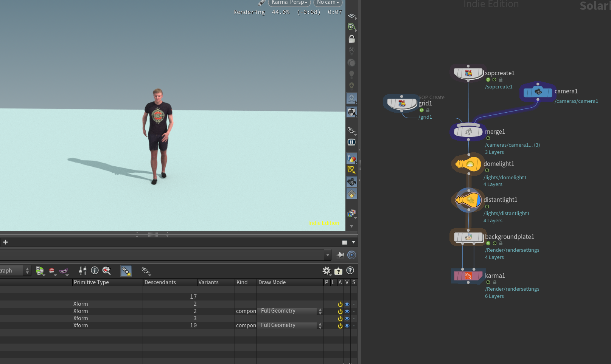The width and height of the screenshot is (611, 364).
Task: Select the distantlight1 node
Action: click(x=468, y=200)
